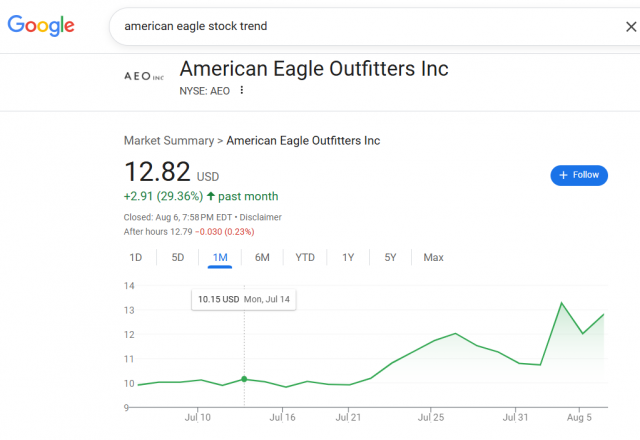This screenshot has height=440, width=640.
Task: Clear the search box with the X icon
Action: click(631, 27)
